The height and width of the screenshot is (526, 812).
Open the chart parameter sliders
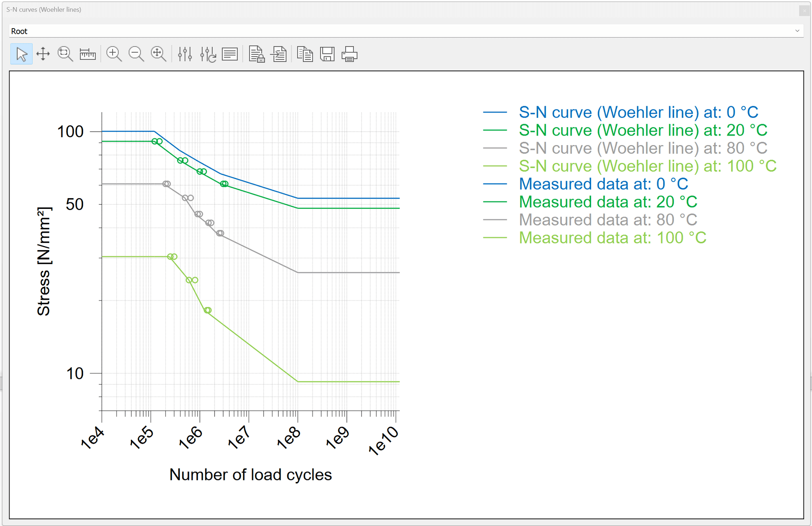pyautogui.click(x=185, y=54)
